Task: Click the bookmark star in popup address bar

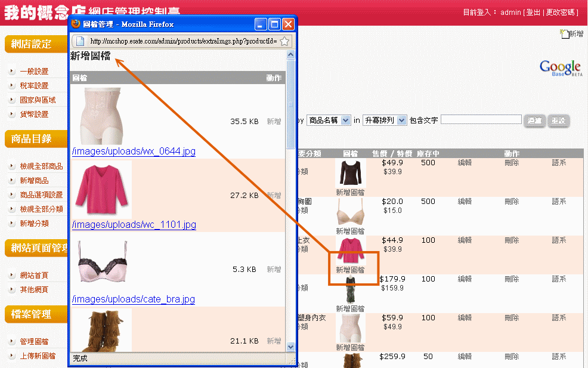Action: [x=284, y=41]
